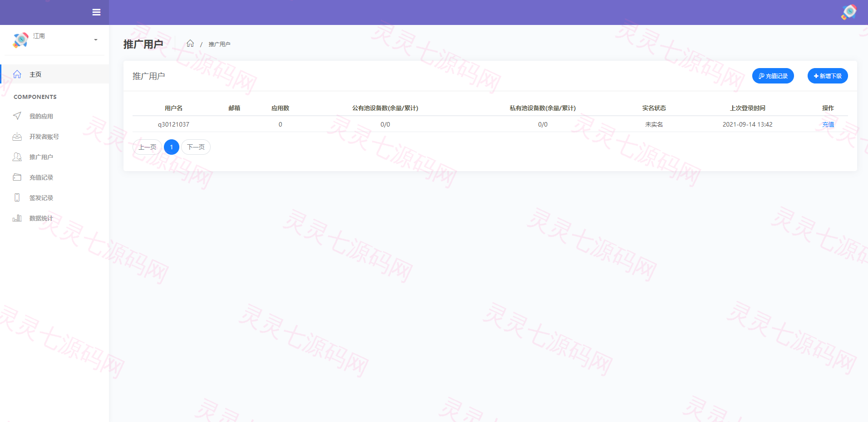Go to previous page 上一页
Screen dimensions: 868x422
click(x=147, y=147)
